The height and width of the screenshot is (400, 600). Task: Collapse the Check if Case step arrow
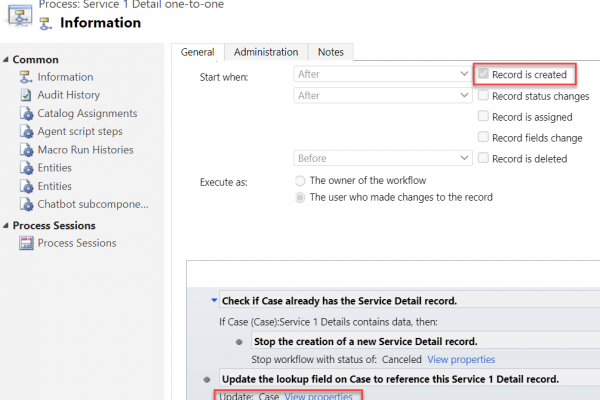pyautogui.click(x=214, y=300)
